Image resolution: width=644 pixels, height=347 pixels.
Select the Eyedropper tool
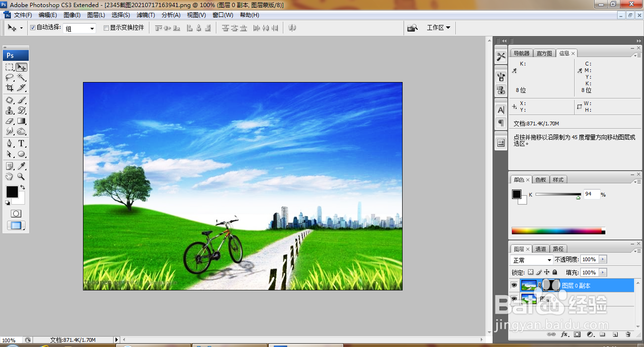[22, 166]
